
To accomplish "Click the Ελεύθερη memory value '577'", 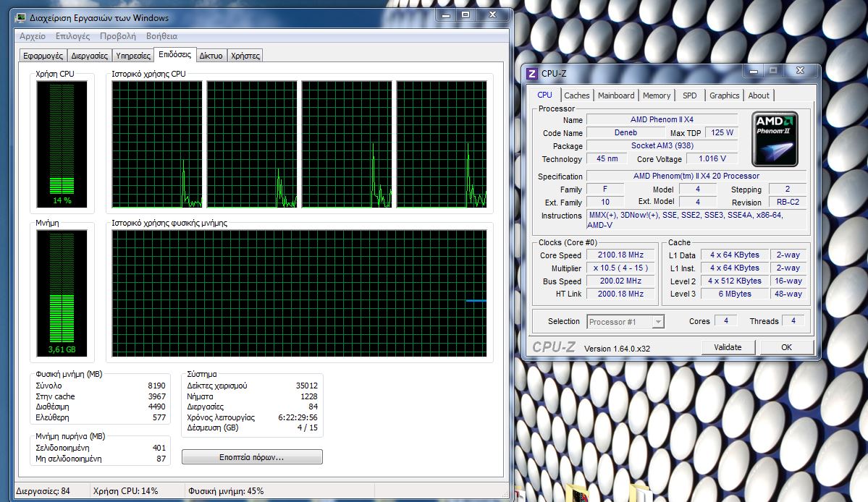I will click(x=159, y=417).
